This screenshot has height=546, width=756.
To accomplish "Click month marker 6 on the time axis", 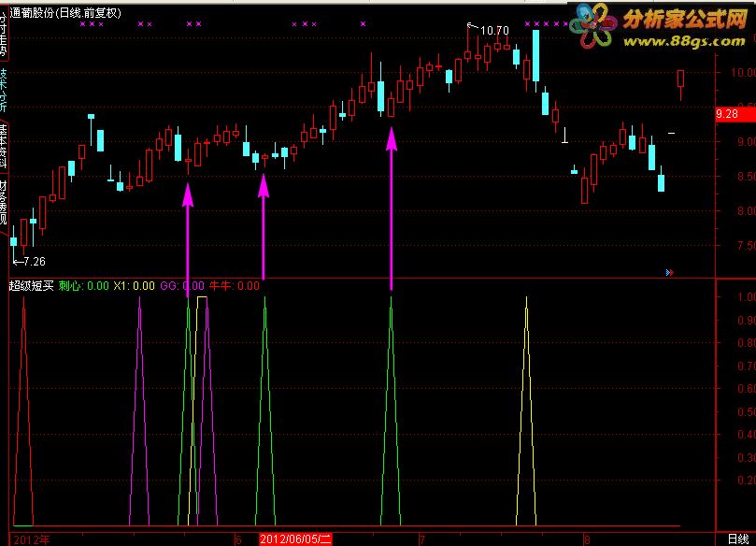I will [x=238, y=539].
